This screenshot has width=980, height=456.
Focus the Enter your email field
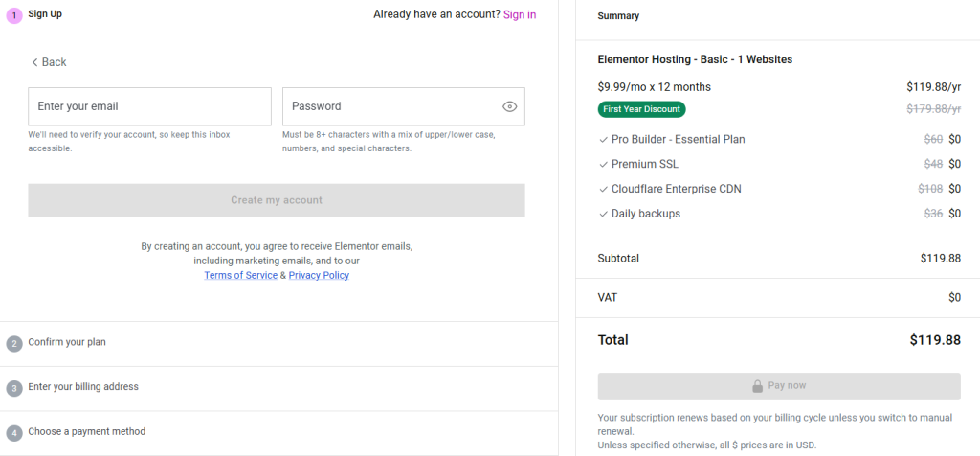149,106
